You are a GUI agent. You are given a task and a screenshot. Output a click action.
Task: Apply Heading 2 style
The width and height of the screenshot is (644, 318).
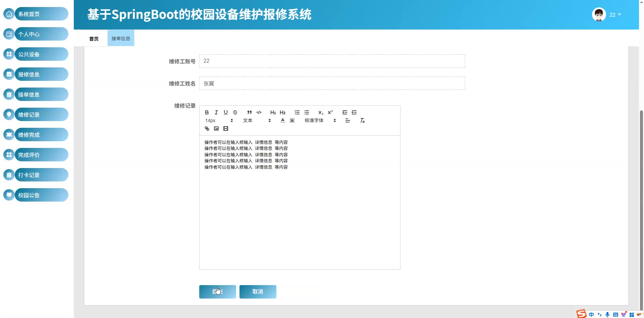[283, 112]
